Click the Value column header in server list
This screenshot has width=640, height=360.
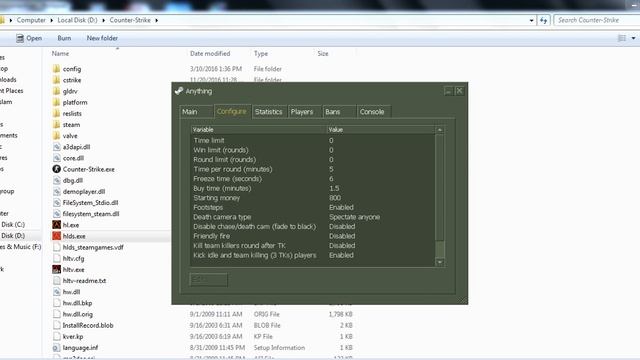[x=381, y=129]
